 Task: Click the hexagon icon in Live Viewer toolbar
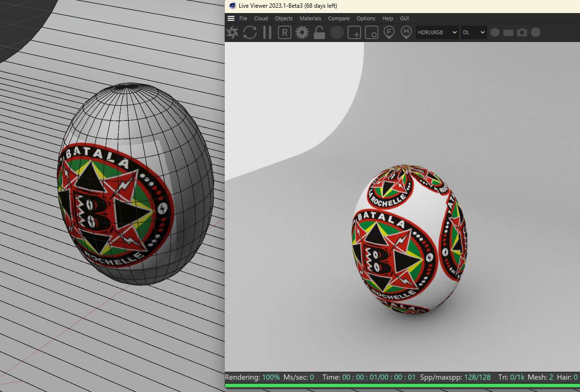(495, 32)
